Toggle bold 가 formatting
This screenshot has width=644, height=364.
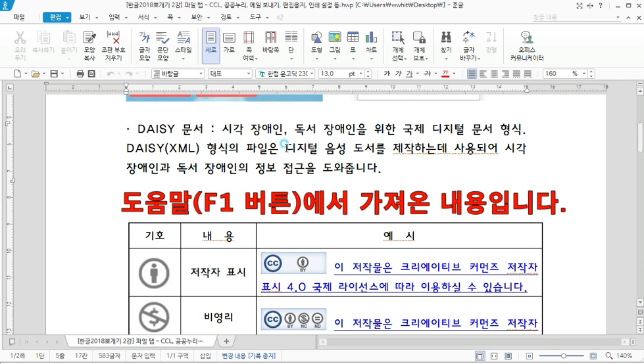tap(387, 74)
